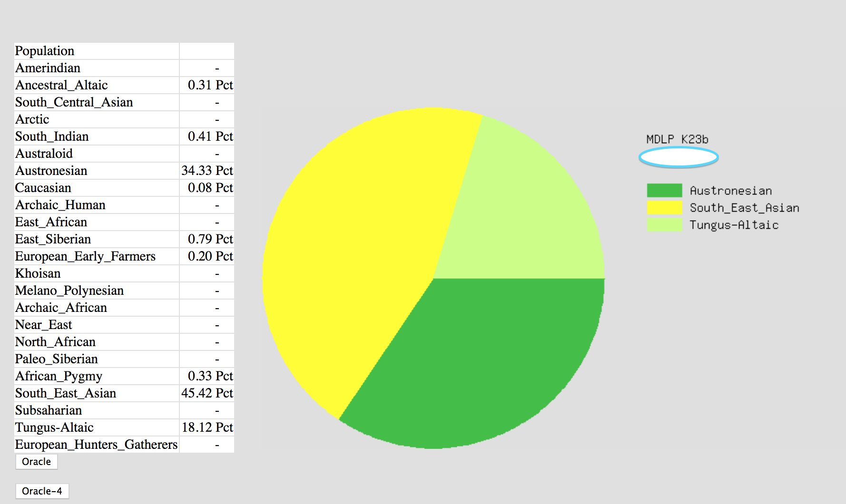
Task: Select the Archaic_Human row label
Action: tap(60, 205)
